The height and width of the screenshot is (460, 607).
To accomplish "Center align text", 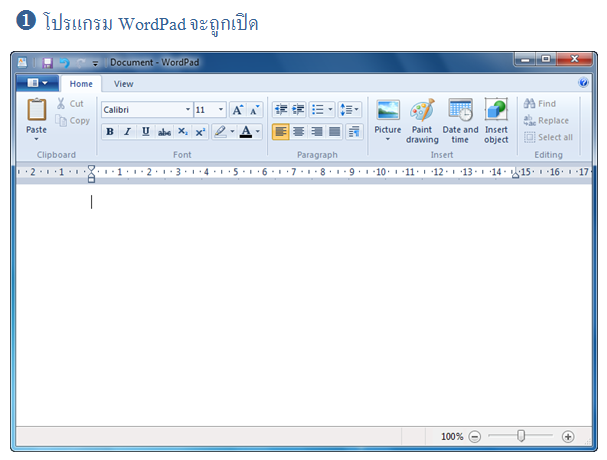I will tap(298, 132).
